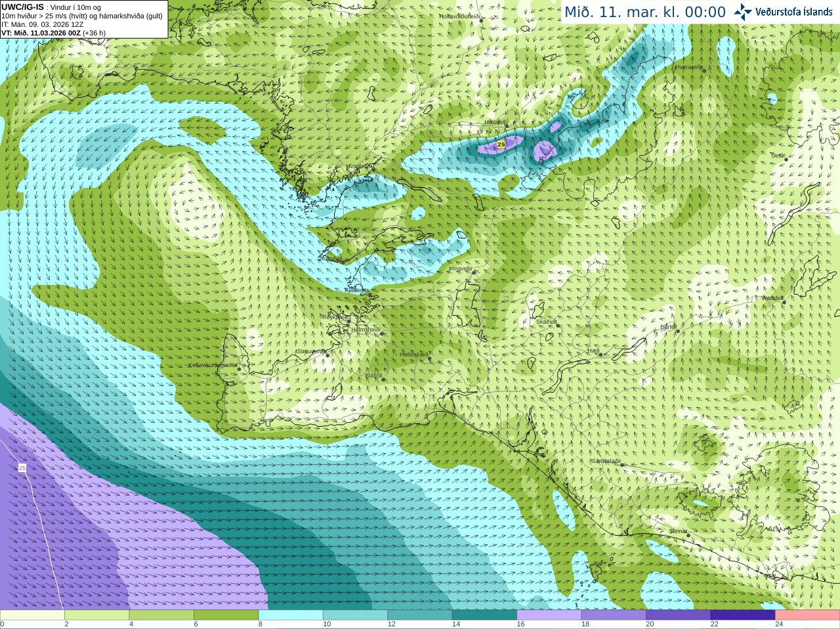Select the Hellisskarð station marker
This screenshot has width=840, height=629.
pos(430,358)
